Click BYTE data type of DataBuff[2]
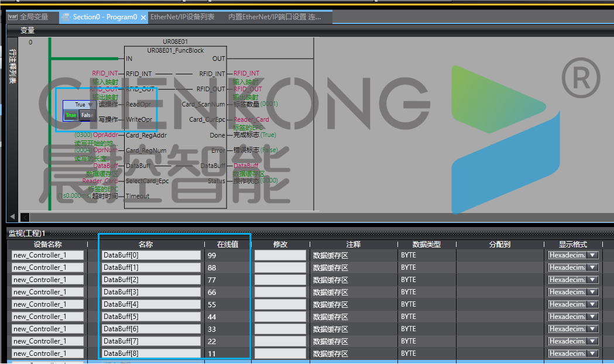The width and height of the screenshot is (614, 364). 409,280
